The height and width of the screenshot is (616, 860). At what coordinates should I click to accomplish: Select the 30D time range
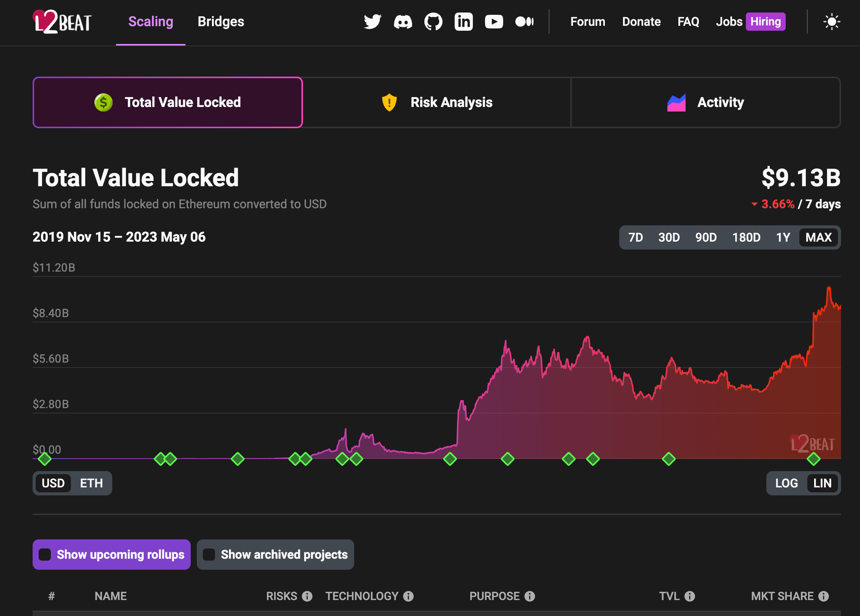click(669, 237)
